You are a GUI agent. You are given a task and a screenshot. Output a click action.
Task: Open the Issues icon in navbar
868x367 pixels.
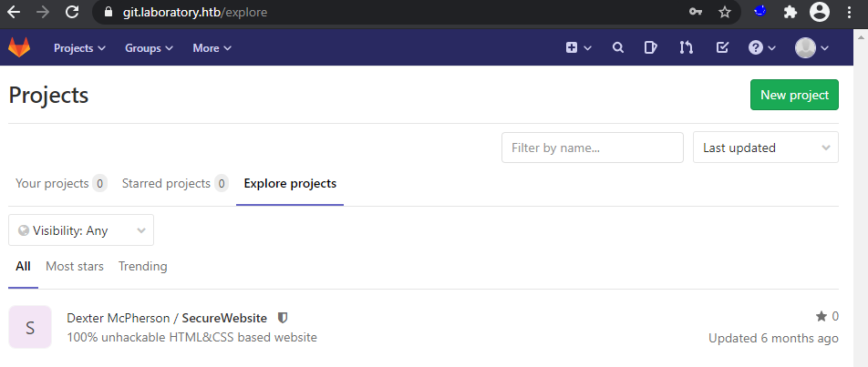coord(651,48)
